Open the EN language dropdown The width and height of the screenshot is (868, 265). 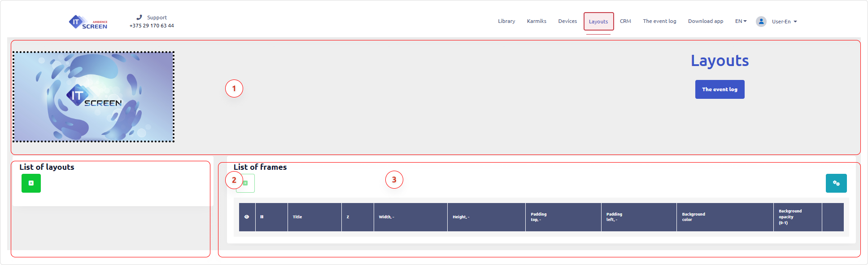741,22
